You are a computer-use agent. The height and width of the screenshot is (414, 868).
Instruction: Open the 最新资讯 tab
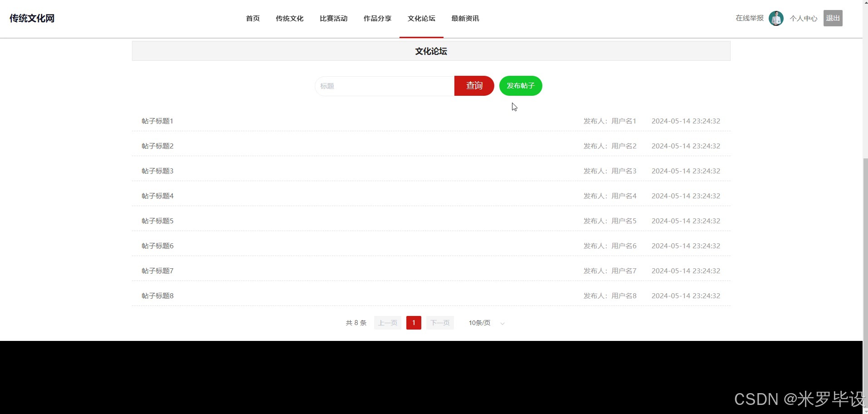point(465,18)
